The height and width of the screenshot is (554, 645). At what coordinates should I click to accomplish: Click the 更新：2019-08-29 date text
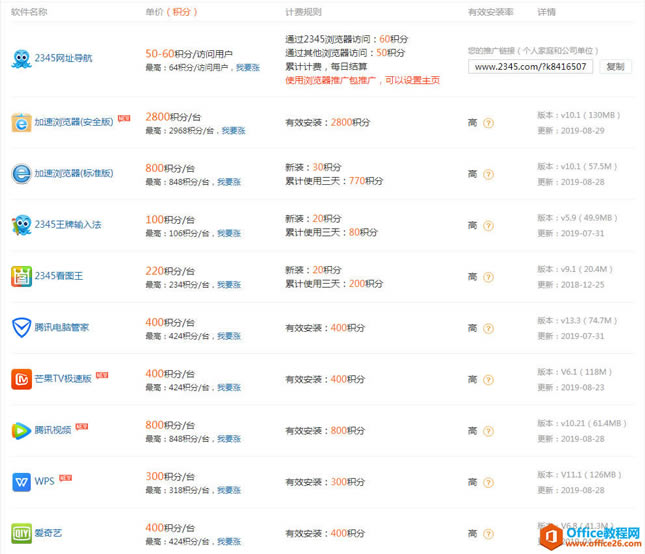click(x=571, y=131)
